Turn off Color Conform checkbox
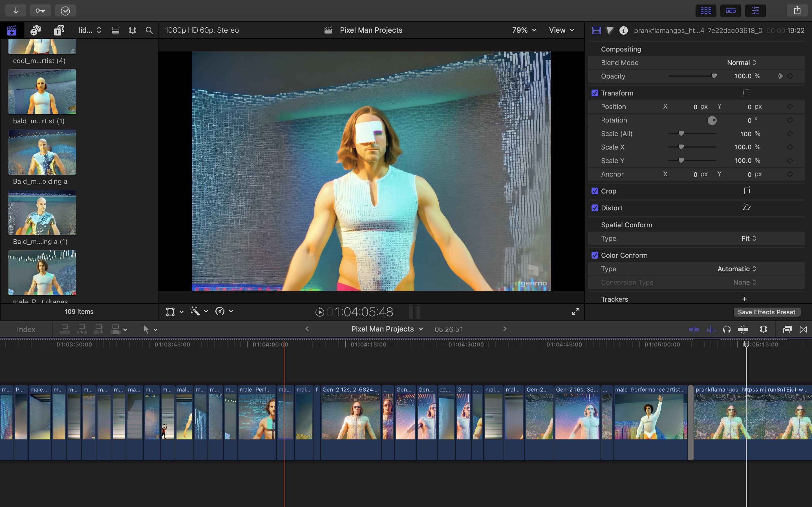 (x=595, y=255)
